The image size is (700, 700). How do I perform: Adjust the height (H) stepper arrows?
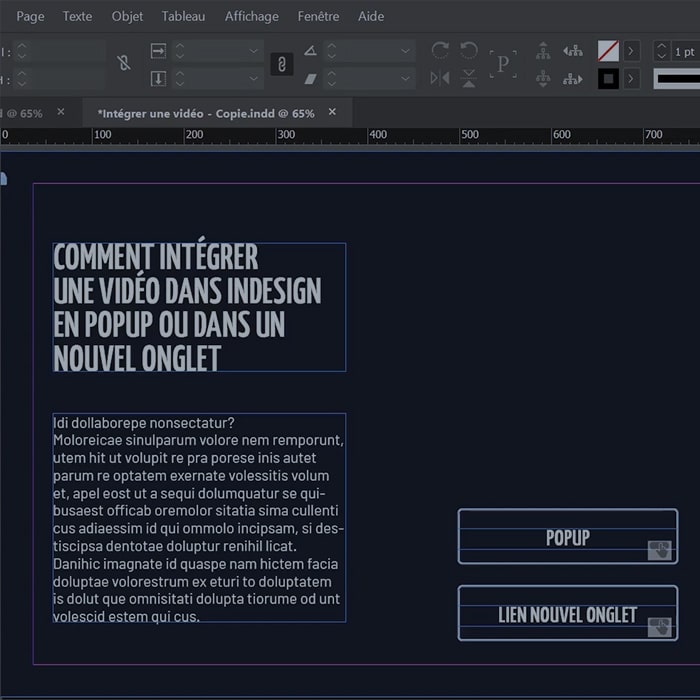click(21, 79)
